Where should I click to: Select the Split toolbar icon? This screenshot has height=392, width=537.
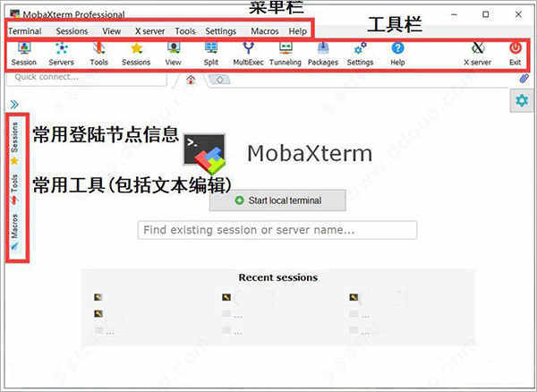pos(211,54)
